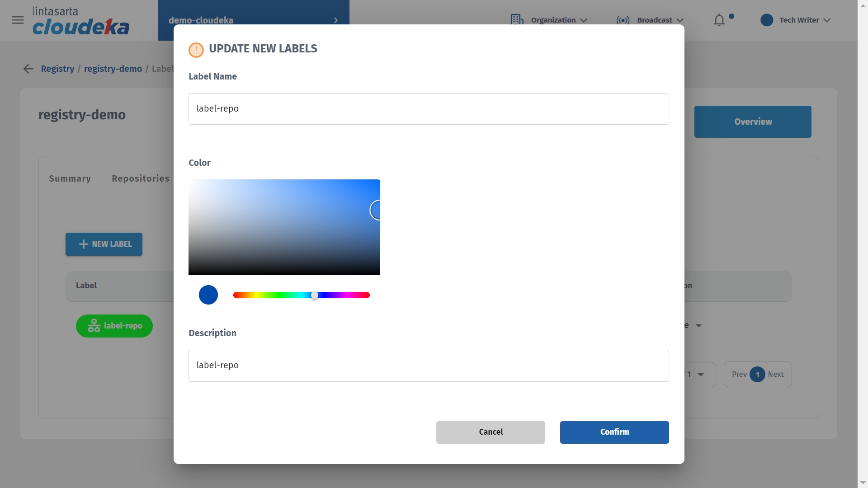Click into the Label Name field
The height and width of the screenshot is (488, 868).
click(x=428, y=109)
